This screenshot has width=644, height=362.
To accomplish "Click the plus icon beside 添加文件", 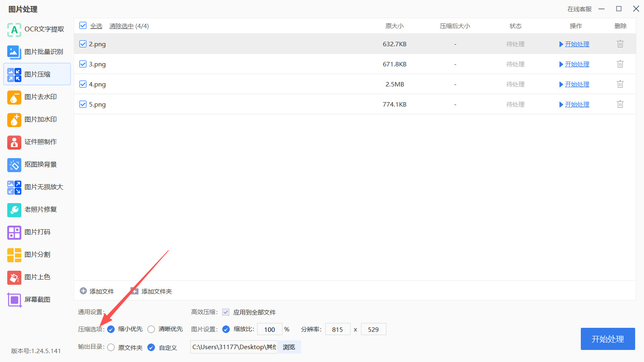I will point(83,291).
